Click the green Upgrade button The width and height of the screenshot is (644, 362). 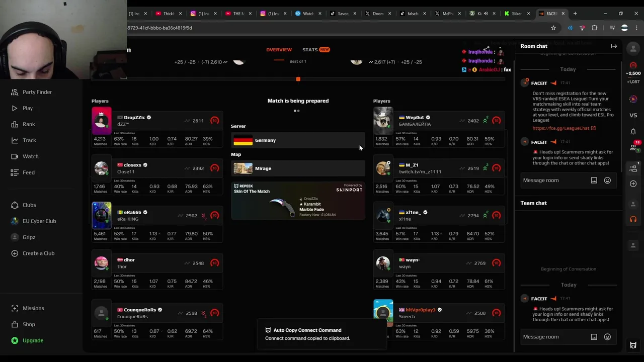pos(28,340)
